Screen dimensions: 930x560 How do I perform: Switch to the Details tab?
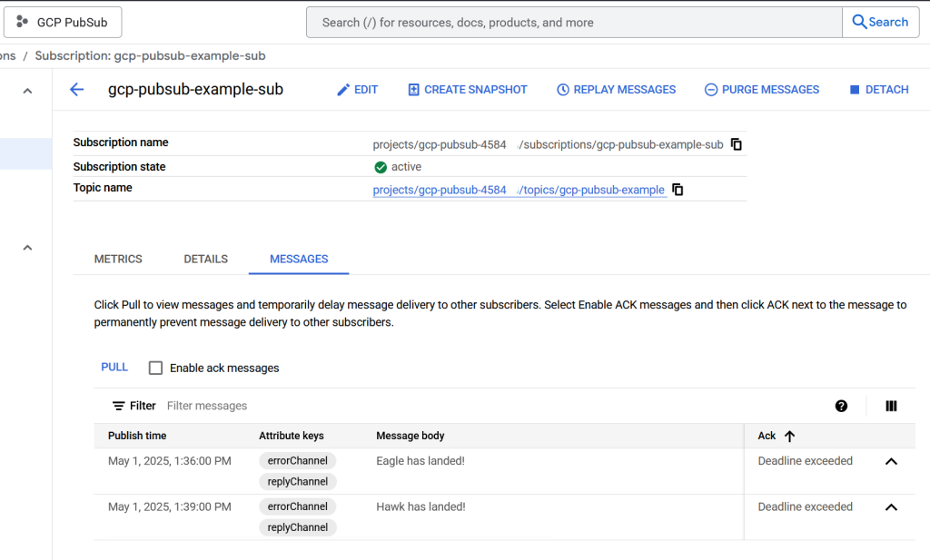(205, 259)
